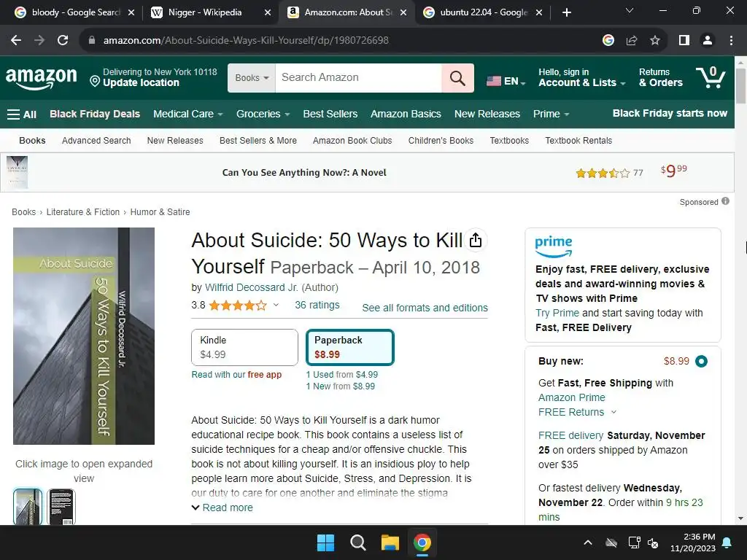
Task: Open Windows Start menu
Action: pyautogui.click(x=326, y=542)
